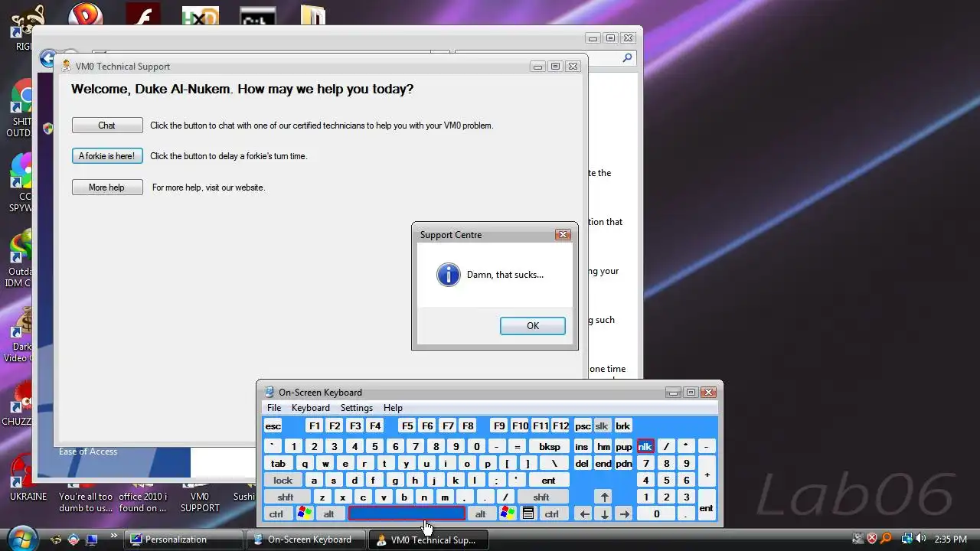This screenshot has height=551, width=980.
Task: Click OK in the Support Centre dialog
Action: tap(533, 325)
